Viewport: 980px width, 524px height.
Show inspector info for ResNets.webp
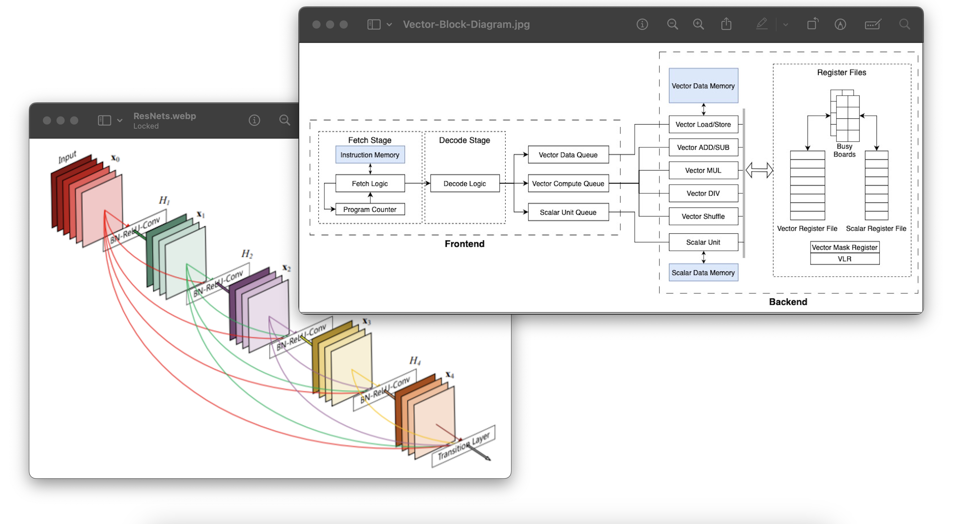coord(254,121)
